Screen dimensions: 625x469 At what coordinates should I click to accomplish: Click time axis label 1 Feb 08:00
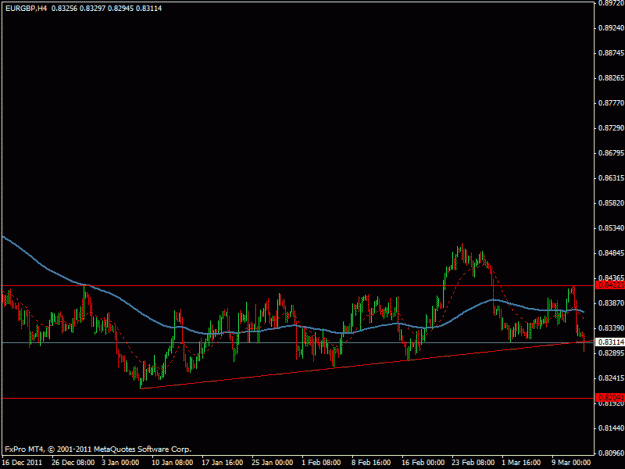[321, 463]
